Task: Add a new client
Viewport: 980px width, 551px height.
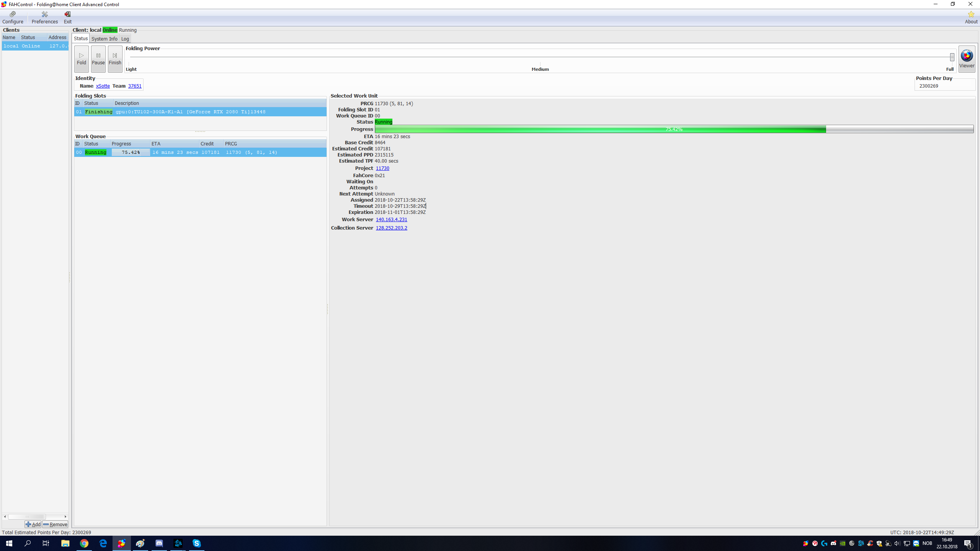Action: coord(33,524)
